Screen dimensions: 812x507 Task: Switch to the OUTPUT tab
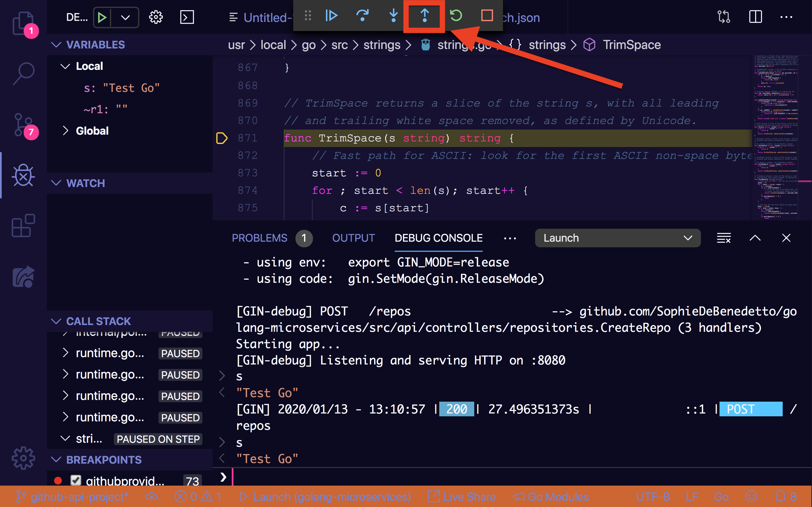pos(353,238)
